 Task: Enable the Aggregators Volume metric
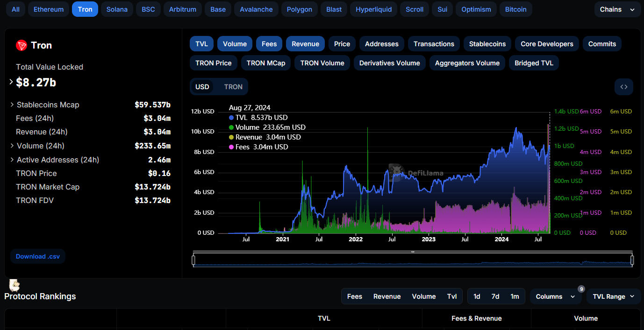(467, 63)
